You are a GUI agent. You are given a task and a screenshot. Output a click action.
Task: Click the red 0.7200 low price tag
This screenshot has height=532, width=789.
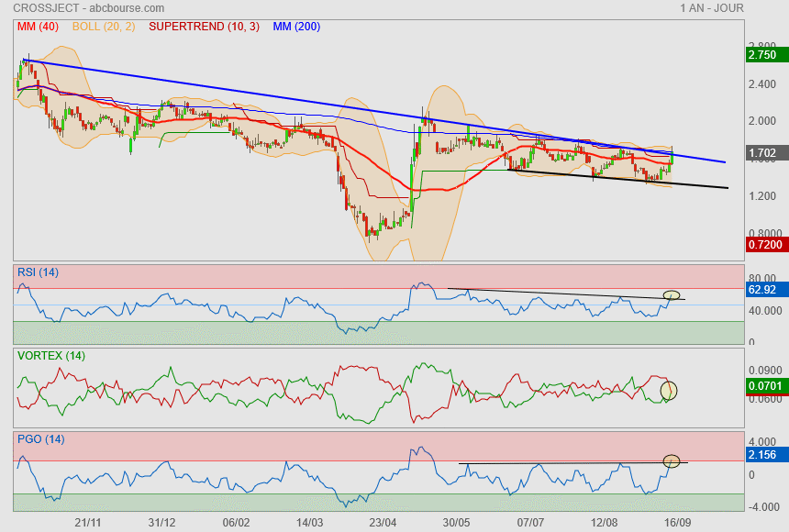tap(764, 245)
